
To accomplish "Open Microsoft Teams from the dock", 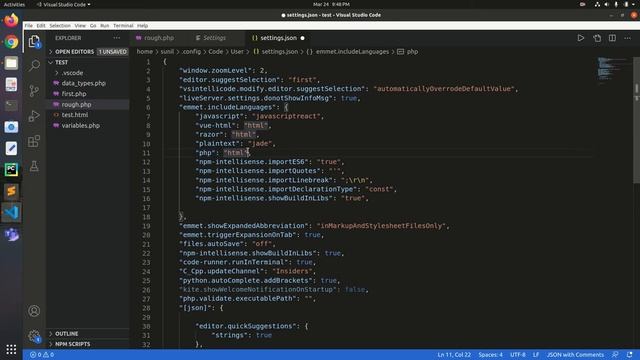I will pos(11,234).
